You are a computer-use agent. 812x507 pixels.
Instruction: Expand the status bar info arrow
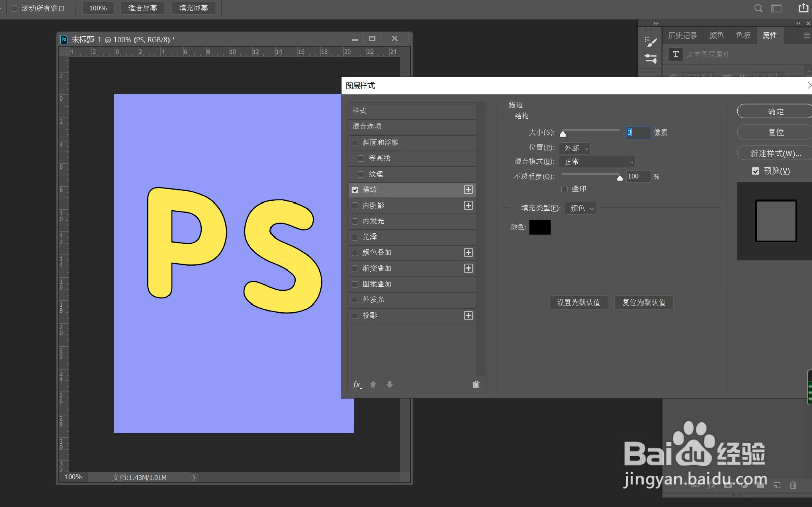coord(194,477)
